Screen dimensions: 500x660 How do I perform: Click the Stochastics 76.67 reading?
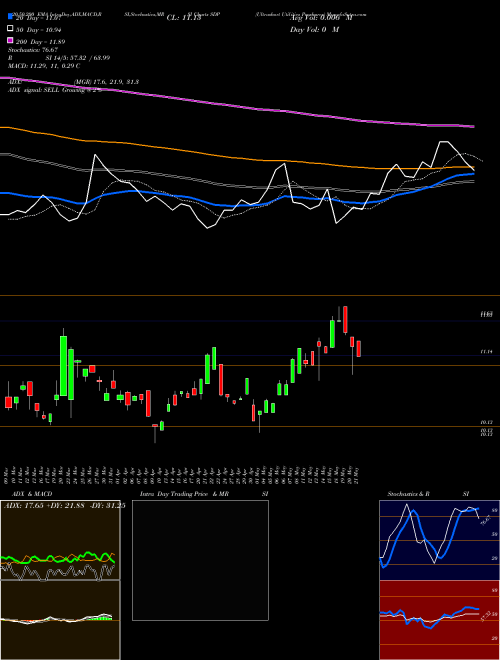pyautogui.click(x=33, y=50)
